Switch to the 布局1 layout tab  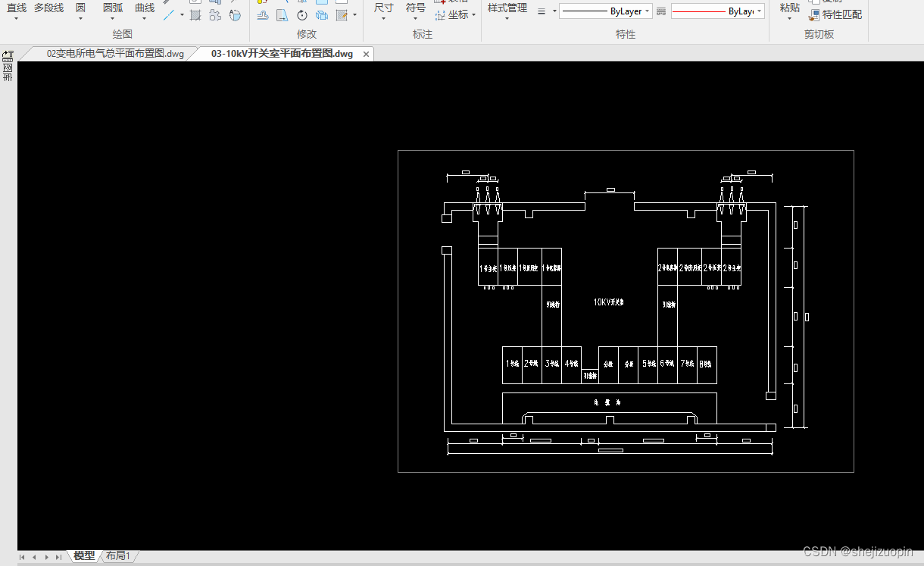pos(117,556)
